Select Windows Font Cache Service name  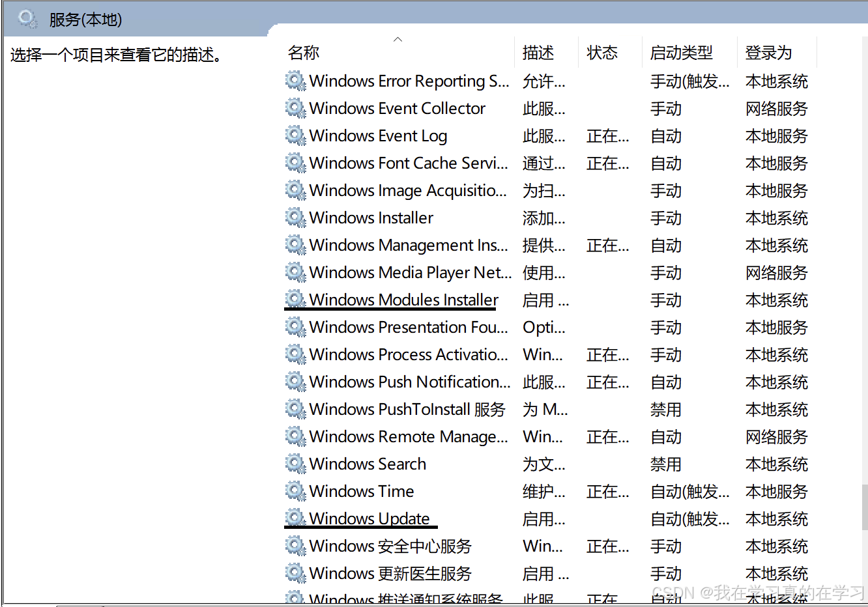(409, 163)
